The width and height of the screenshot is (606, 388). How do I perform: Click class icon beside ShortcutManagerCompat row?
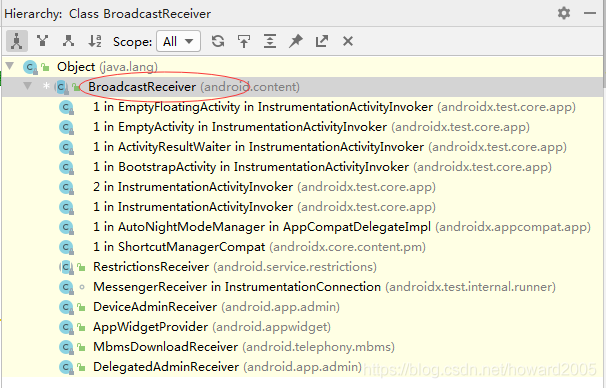click(x=66, y=247)
